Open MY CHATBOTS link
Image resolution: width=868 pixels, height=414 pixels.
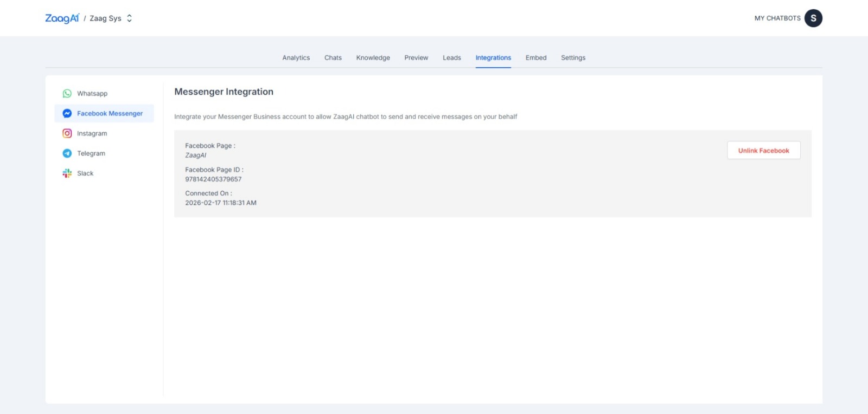(777, 18)
